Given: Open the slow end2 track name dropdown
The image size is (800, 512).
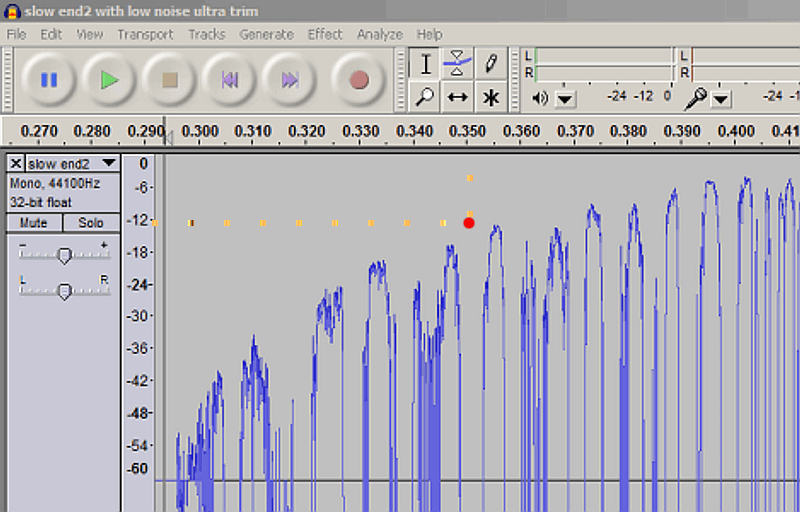Looking at the screenshot, I should [x=72, y=164].
